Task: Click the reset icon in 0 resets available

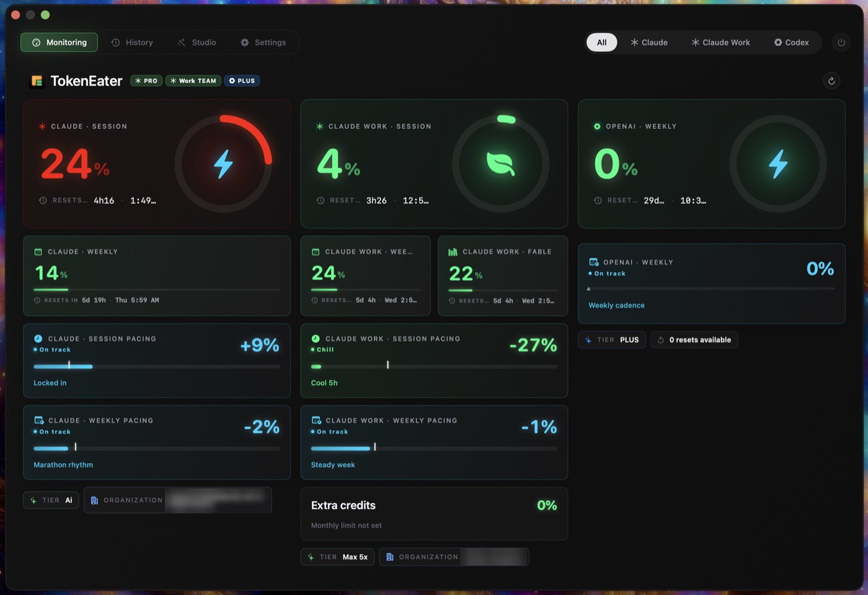Action: click(661, 340)
